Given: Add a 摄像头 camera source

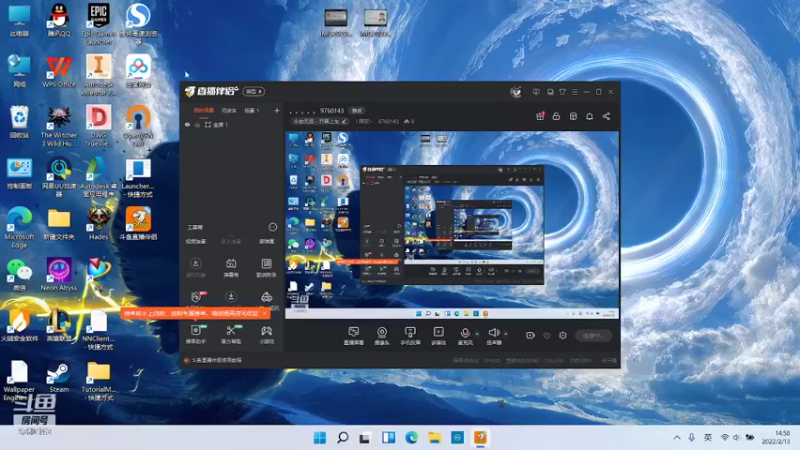Looking at the screenshot, I should [x=382, y=336].
